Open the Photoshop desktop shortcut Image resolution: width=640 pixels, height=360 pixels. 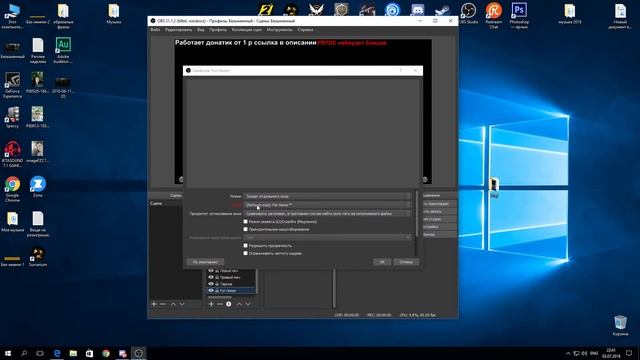tap(519, 16)
